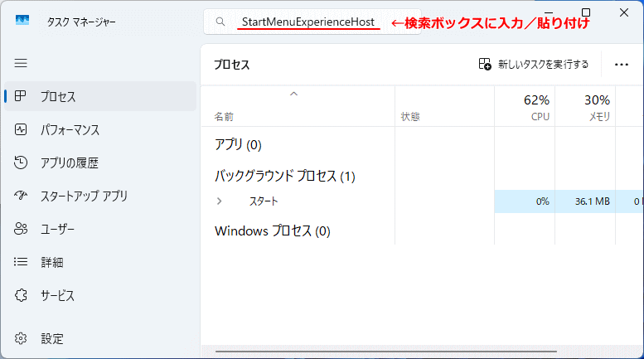Click the 詳細 list icon
644x359 pixels.
[21, 262]
